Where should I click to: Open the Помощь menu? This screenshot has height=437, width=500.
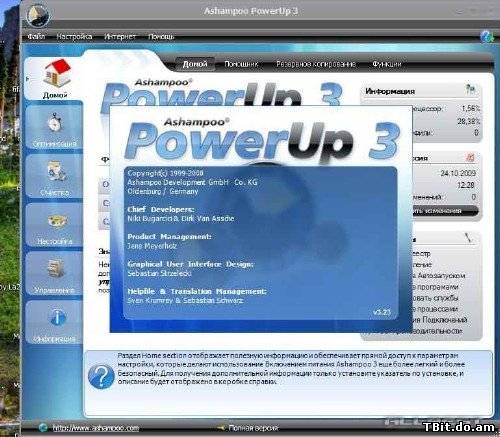[161, 36]
